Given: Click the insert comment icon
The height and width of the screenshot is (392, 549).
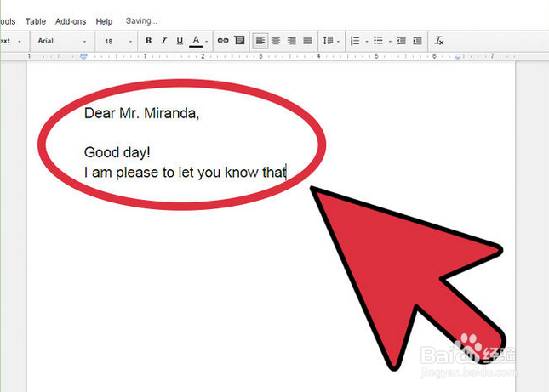Looking at the screenshot, I should (x=239, y=40).
